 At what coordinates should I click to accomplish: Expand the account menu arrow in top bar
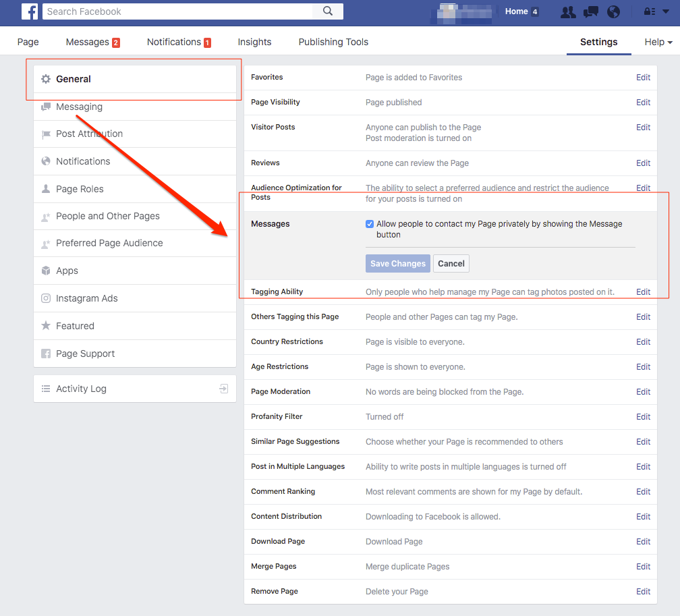666,11
